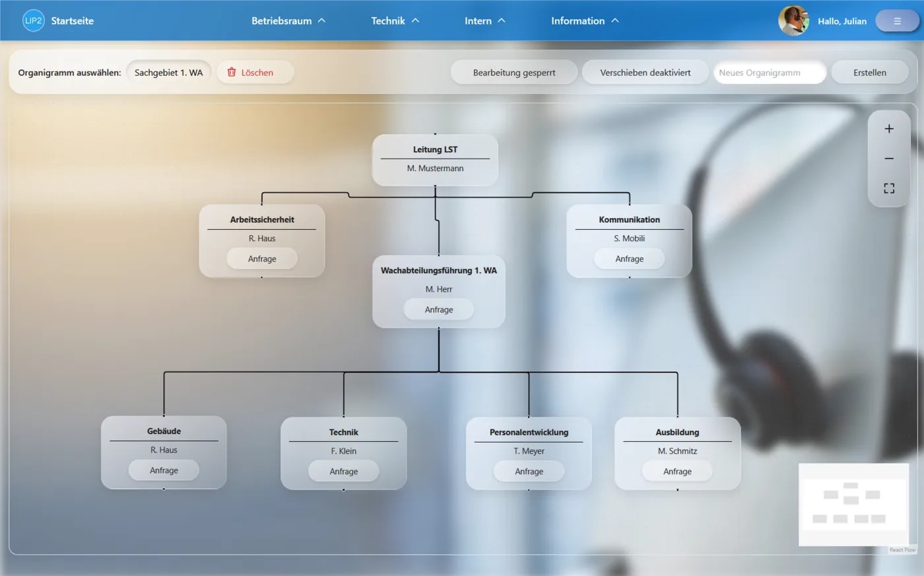Open the Sachgebiet 1. WA dropdown

pos(168,73)
